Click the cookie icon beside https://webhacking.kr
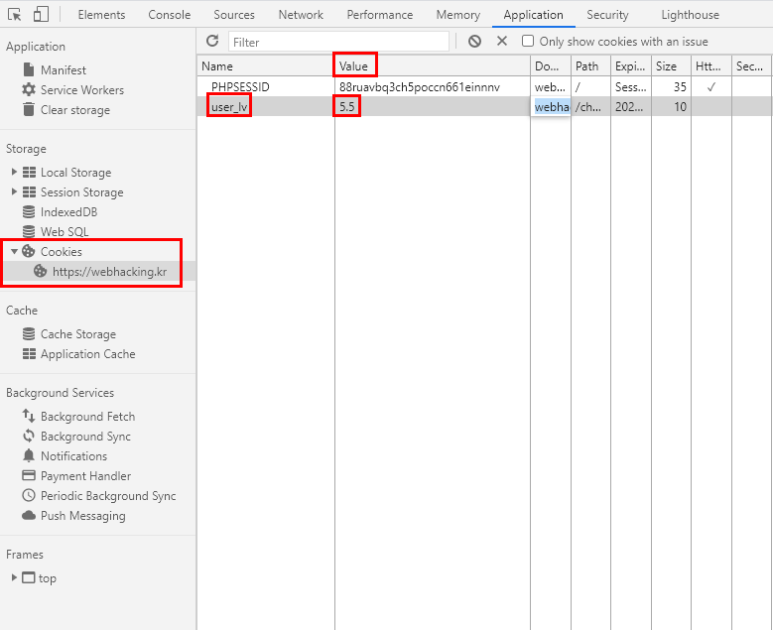Image resolution: width=773 pixels, height=630 pixels. (40, 271)
